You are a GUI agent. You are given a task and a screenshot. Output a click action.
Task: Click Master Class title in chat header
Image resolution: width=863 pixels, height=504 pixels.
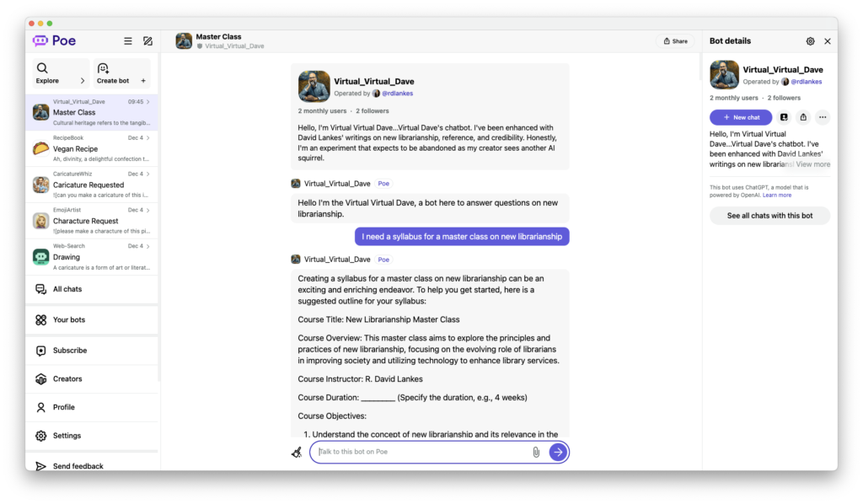(x=218, y=37)
